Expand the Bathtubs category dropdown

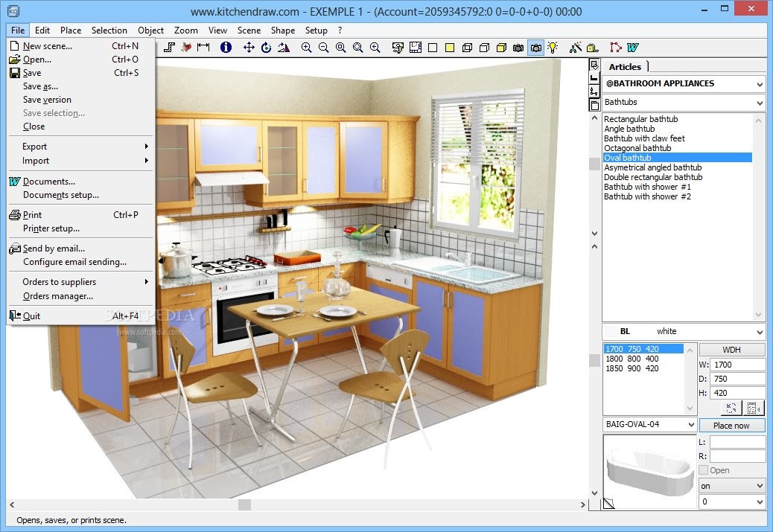684,103
